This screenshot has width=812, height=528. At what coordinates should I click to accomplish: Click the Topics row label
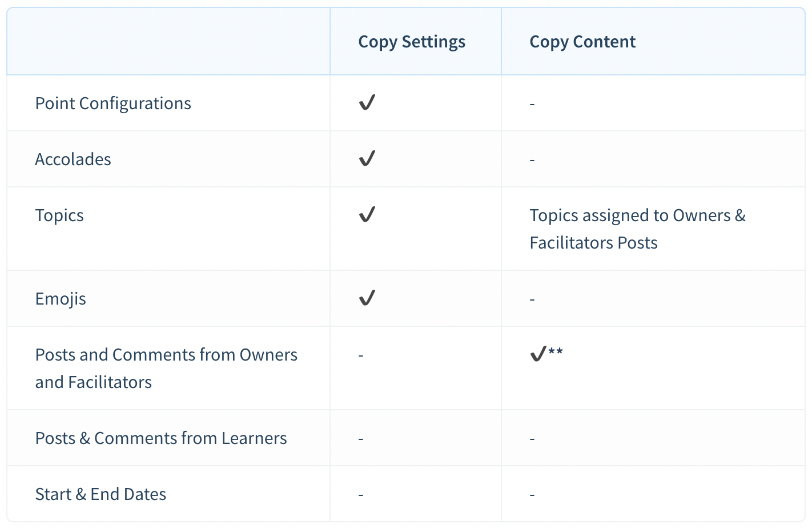[59, 215]
